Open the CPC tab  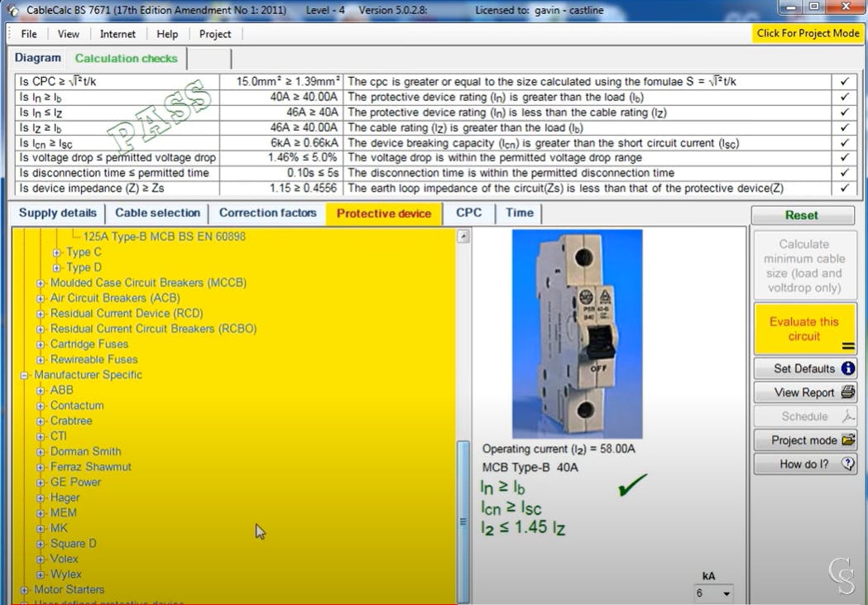point(469,213)
